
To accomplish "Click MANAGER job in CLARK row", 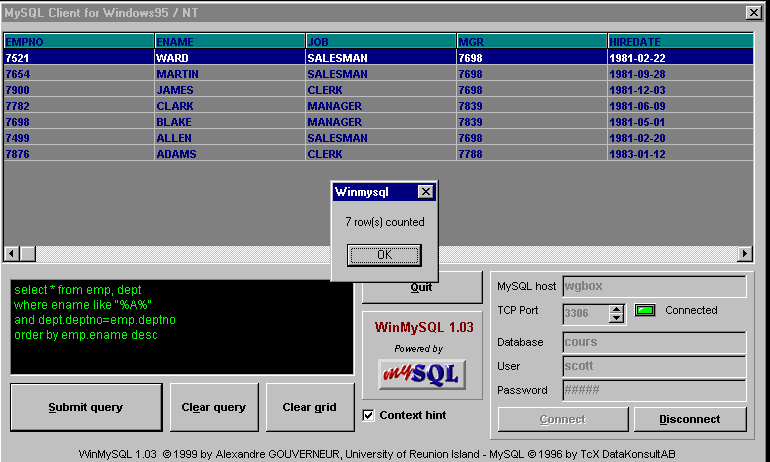I will pyautogui.click(x=381, y=106).
